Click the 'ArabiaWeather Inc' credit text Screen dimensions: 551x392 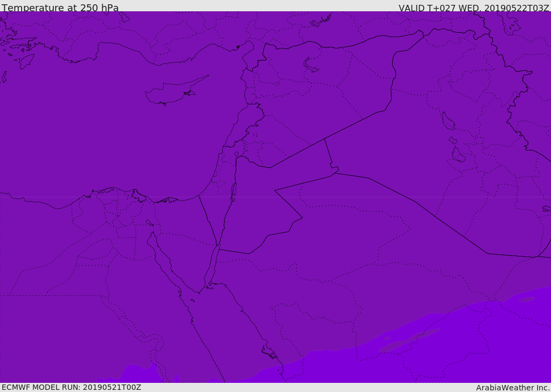(513, 388)
